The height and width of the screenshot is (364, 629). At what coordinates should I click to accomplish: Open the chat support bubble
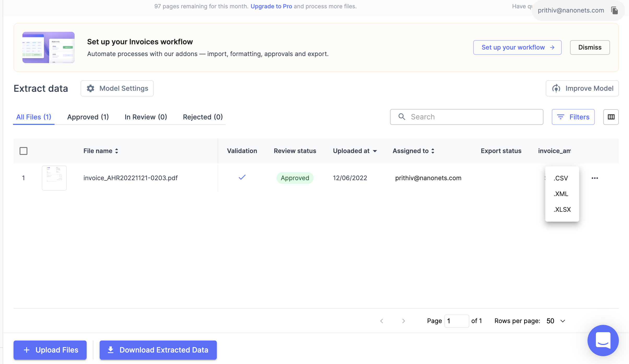click(x=603, y=341)
